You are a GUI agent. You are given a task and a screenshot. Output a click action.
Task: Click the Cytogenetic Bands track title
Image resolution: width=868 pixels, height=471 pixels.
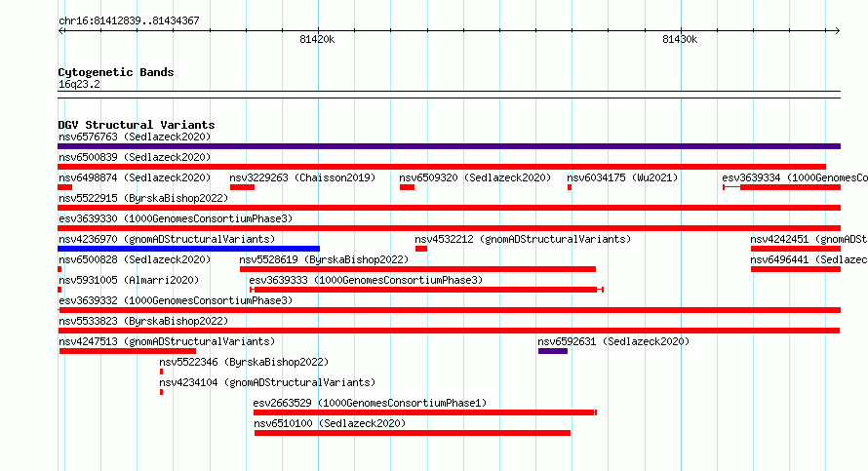tap(116, 72)
